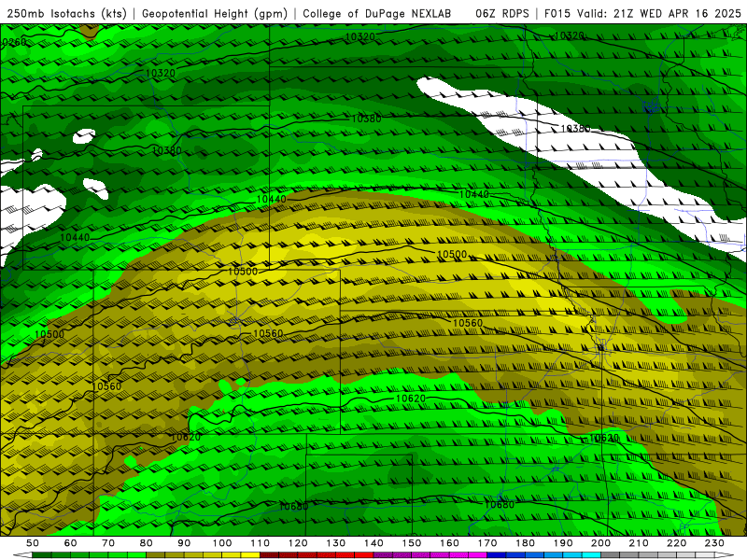Viewport: 747px width, 560px height.
Task: Select the 70 label on the legend
Action: pos(108,543)
